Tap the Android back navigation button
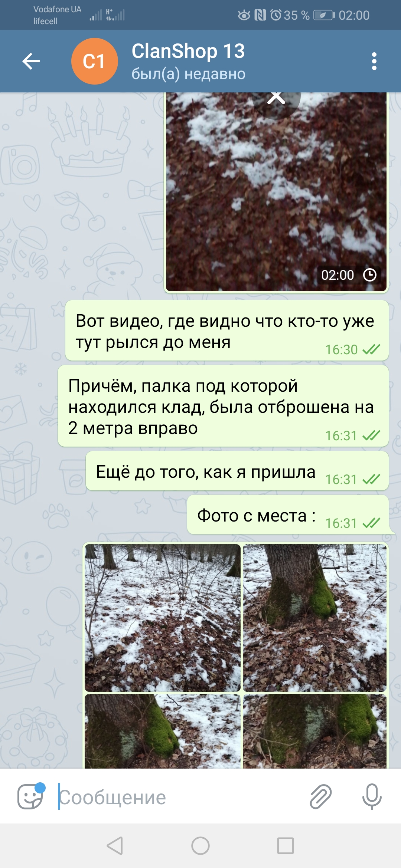The width and height of the screenshot is (401, 868). [115, 846]
